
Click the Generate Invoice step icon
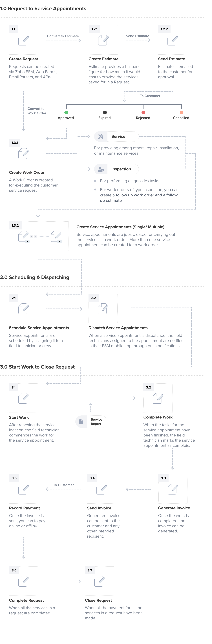(x=173, y=489)
